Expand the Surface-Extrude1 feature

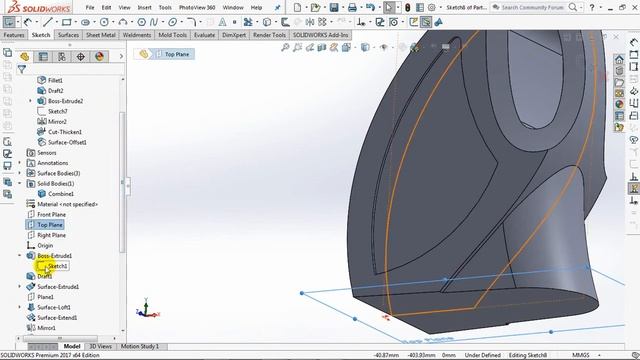19,287
